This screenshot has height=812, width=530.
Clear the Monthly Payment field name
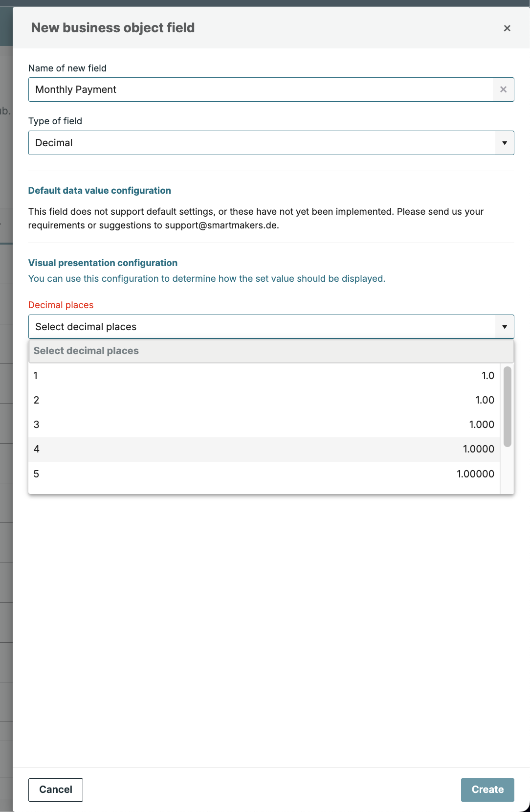503,90
